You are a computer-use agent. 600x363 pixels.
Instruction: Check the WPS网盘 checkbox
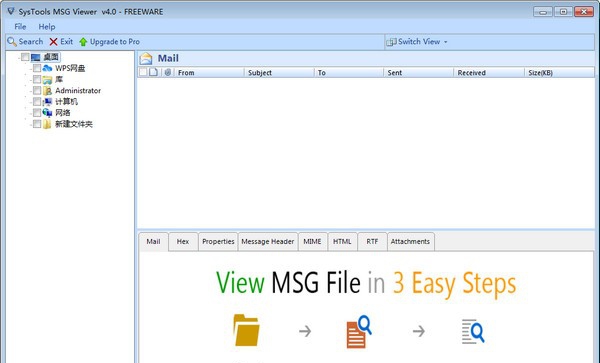click(x=37, y=68)
